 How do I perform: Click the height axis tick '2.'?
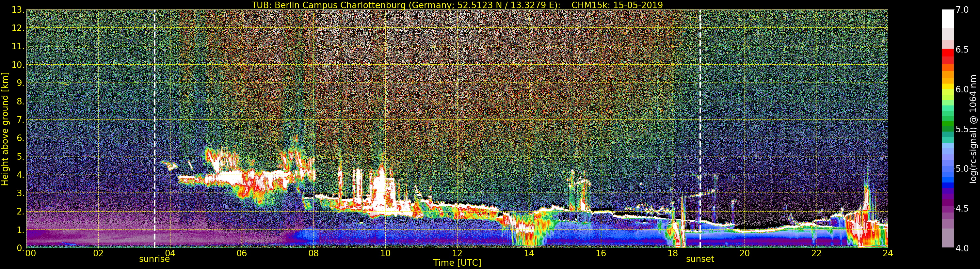coord(21,211)
